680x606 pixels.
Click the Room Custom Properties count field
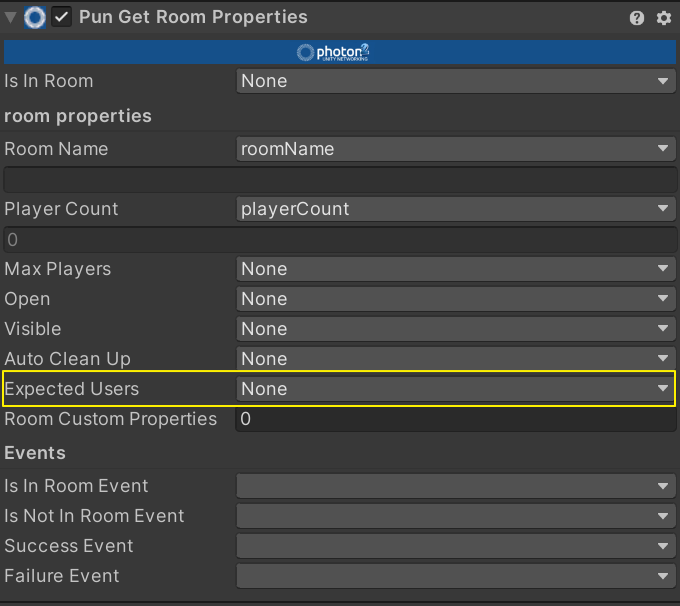pyautogui.click(x=455, y=419)
